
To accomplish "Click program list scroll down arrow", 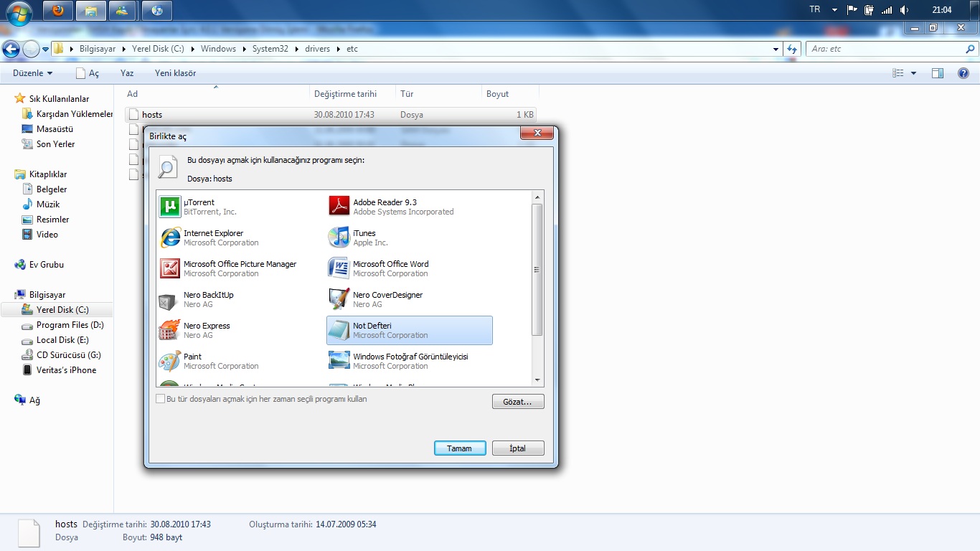I will pos(537,380).
